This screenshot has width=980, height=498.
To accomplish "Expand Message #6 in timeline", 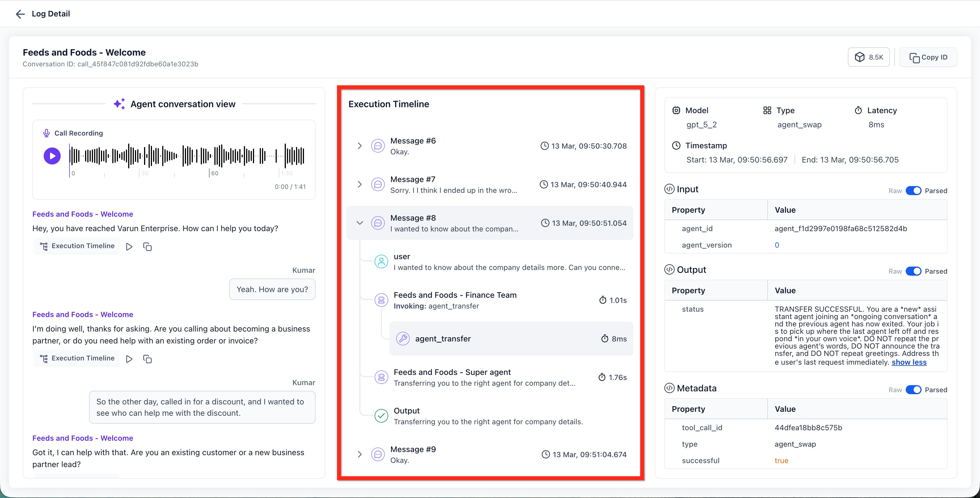I will tap(360, 146).
